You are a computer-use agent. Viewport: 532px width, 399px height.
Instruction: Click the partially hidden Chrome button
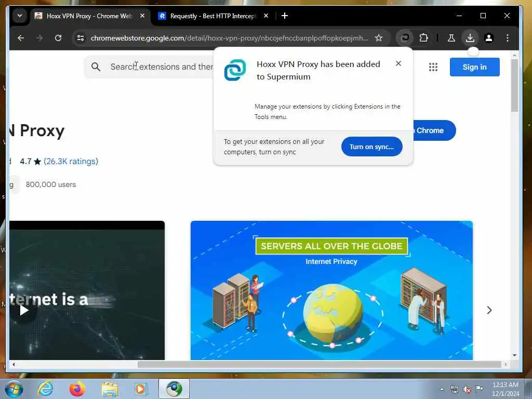point(434,130)
